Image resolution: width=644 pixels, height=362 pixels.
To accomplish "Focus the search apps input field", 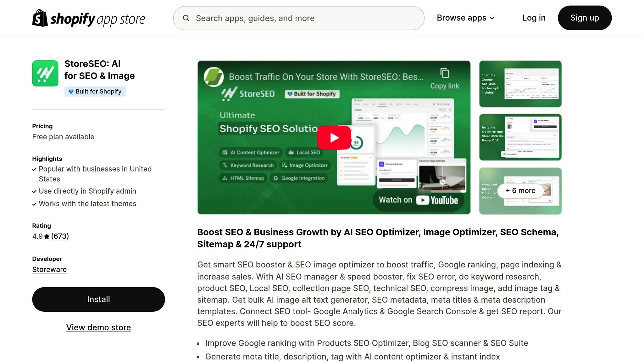I will click(298, 18).
